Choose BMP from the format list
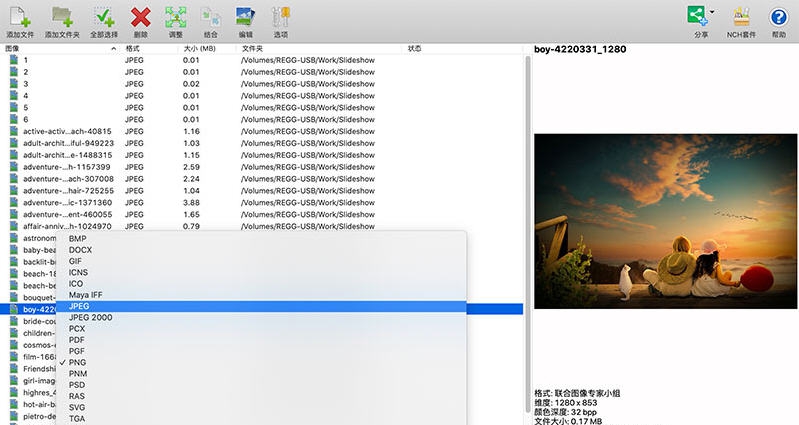 [261, 238]
